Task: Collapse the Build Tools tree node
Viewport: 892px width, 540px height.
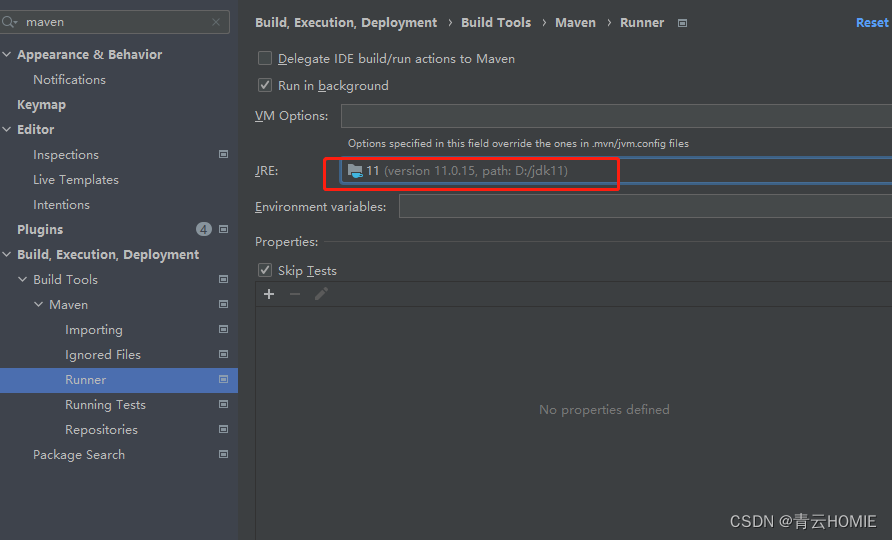Action: tap(23, 279)
